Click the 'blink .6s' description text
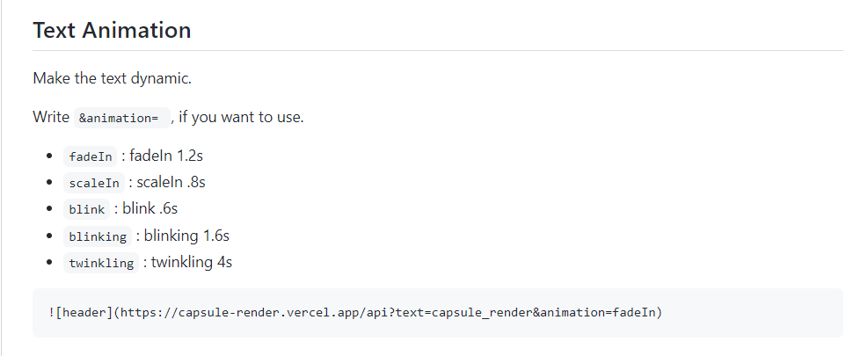This screenshot has width=868, height=356. point(150,208)
